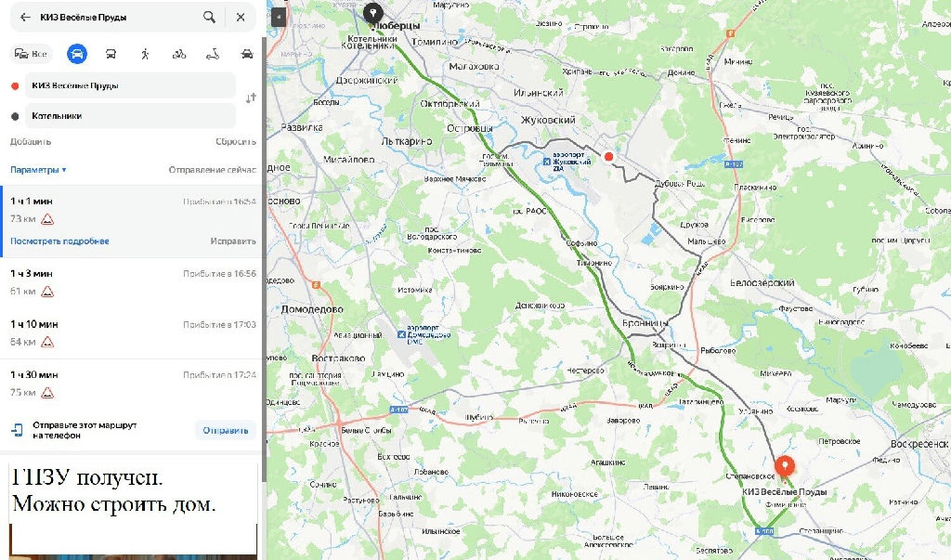Image resolution: width=951 pixels, height=560 pixels.
Task: Edit destination 'Котельники' field
Action: [x=130, y=116]
